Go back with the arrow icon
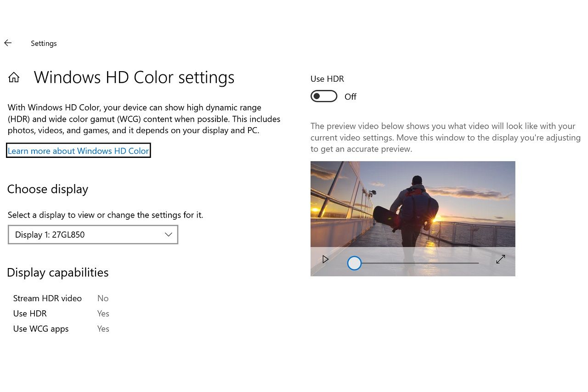The image size is (588, 392). coord(8,43)
